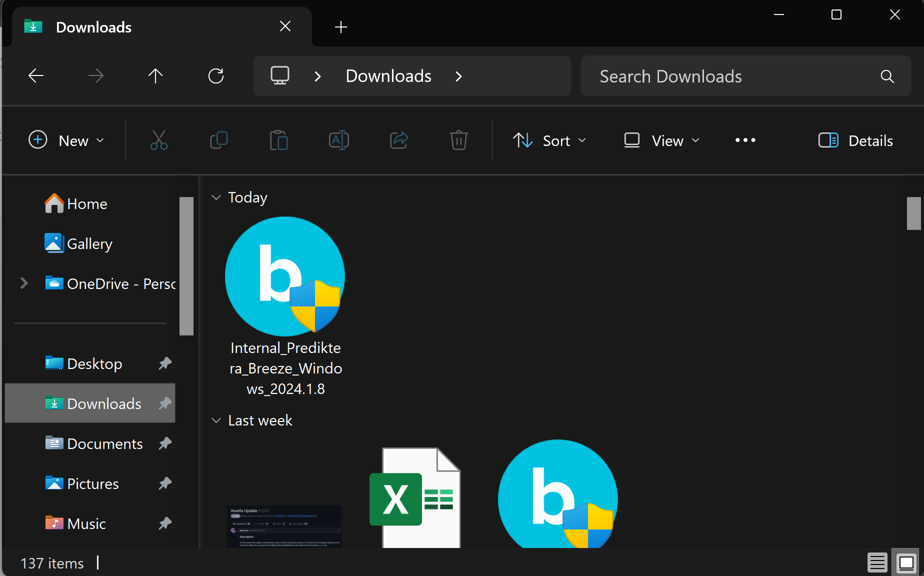The image size is (924, 576).
Task: Click the Refresh icon
Action: pyautogui.click(x=216, y=76)
